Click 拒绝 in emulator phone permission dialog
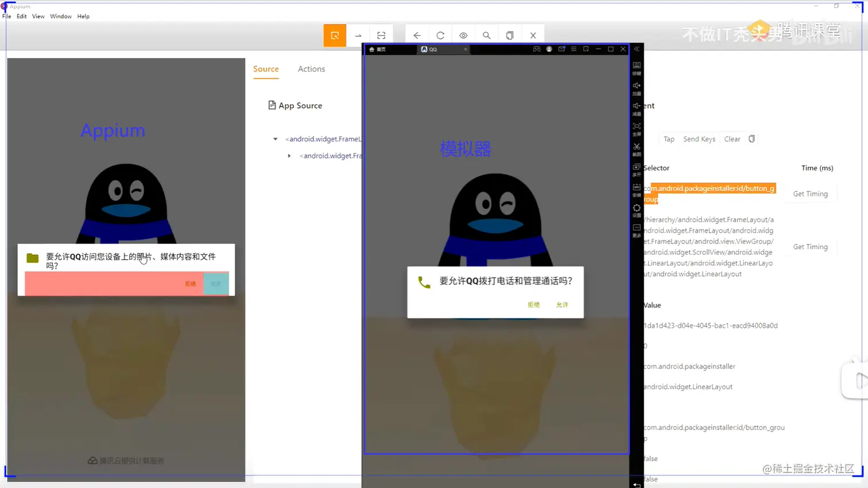Screen dimensions: 868x488 point(534,305)
